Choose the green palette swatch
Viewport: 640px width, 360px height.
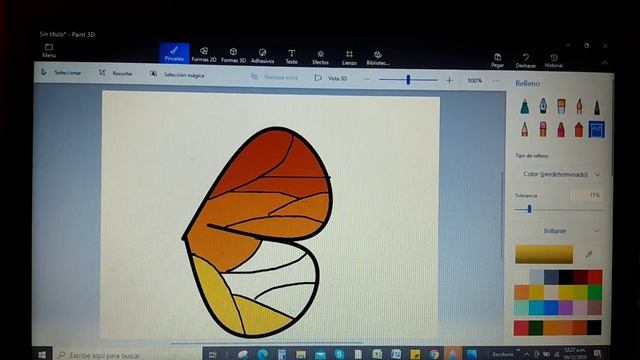[x=595, y=292]
